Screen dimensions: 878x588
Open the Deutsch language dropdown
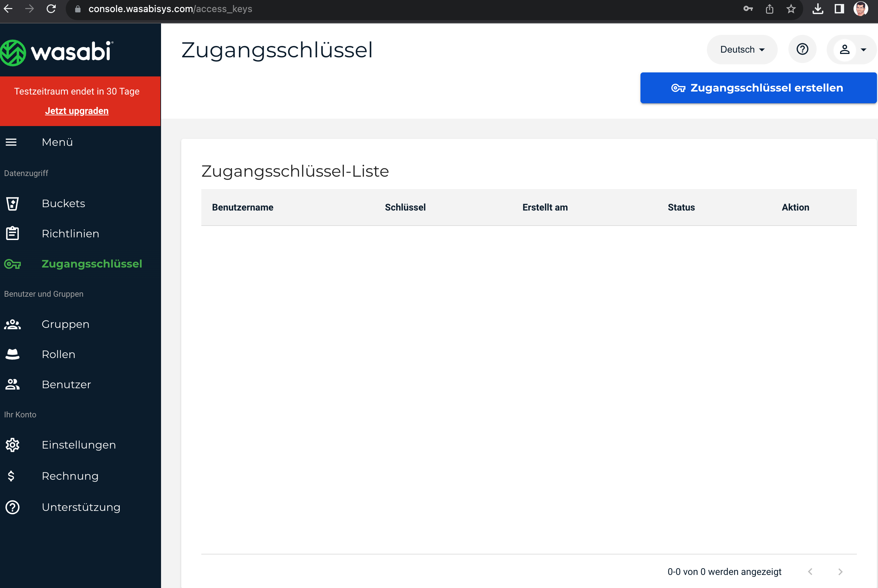[x=742, y=50]
